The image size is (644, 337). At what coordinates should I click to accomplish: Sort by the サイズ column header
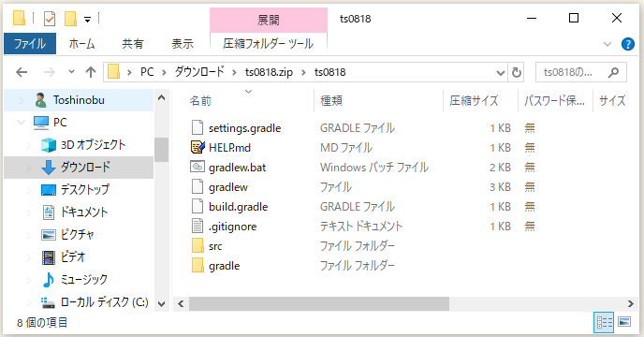tap(612, 101)
